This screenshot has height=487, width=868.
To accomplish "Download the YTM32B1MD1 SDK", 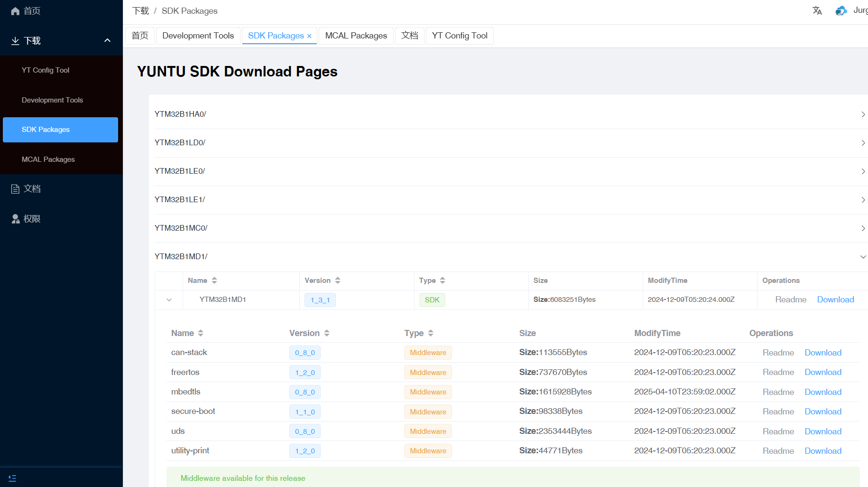I will click(x=835, y=300).
